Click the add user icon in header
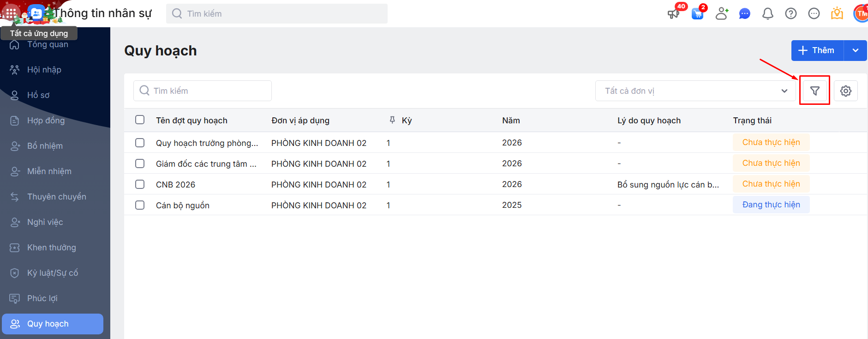 (721, 14)
